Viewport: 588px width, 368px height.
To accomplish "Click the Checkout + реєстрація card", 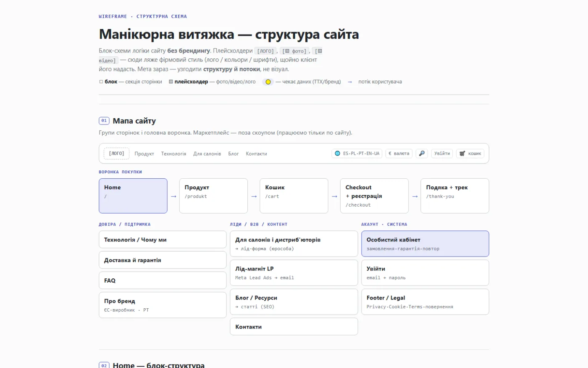I will click(x=374, y=196).
